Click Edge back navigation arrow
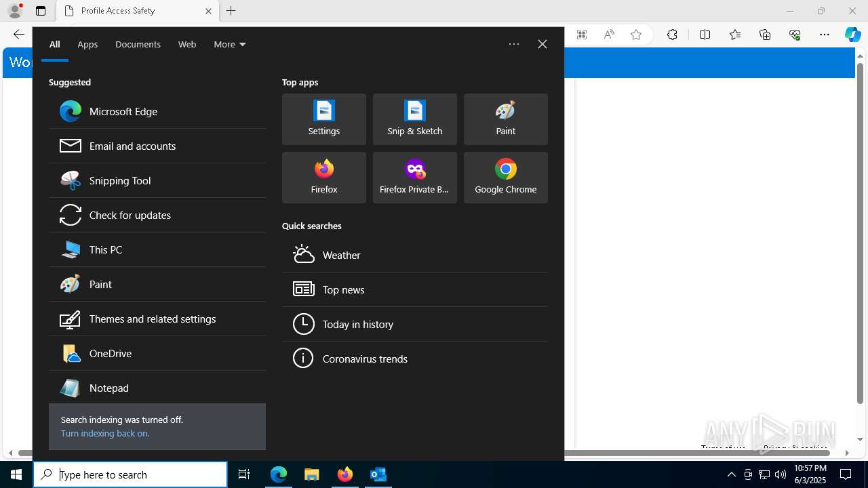 [x=18, y=35]
